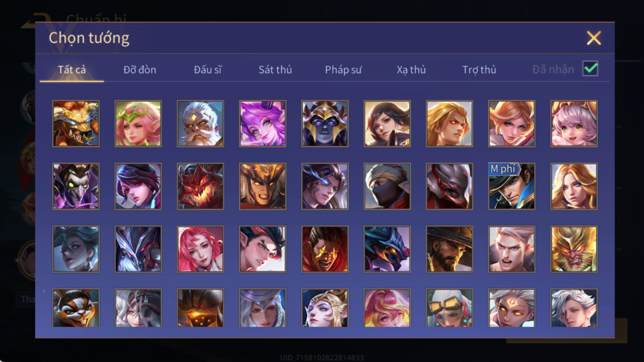Choose the pink-haired woman hero portrait
Viewport: 644px width, 362px height.
(200, 249)
